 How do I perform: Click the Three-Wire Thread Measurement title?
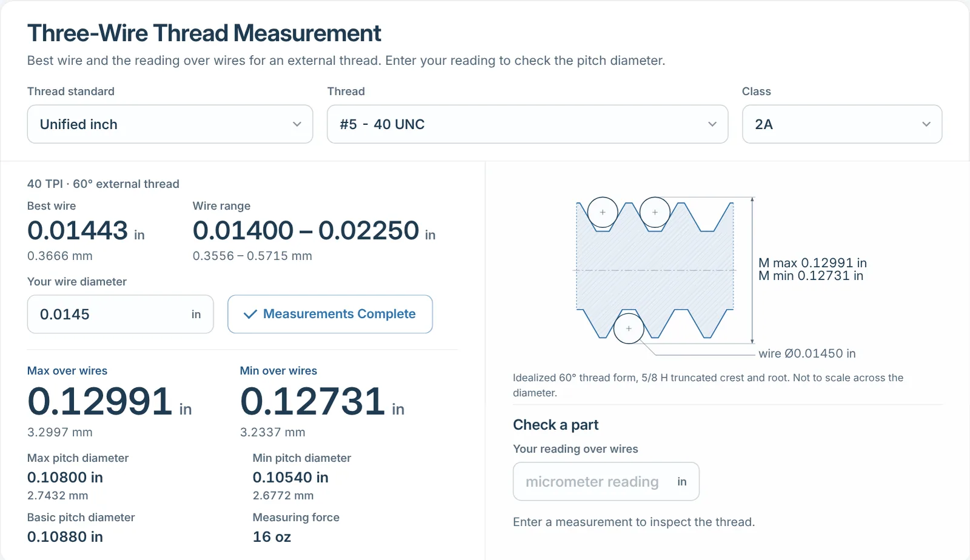click(x=204, y=33)
